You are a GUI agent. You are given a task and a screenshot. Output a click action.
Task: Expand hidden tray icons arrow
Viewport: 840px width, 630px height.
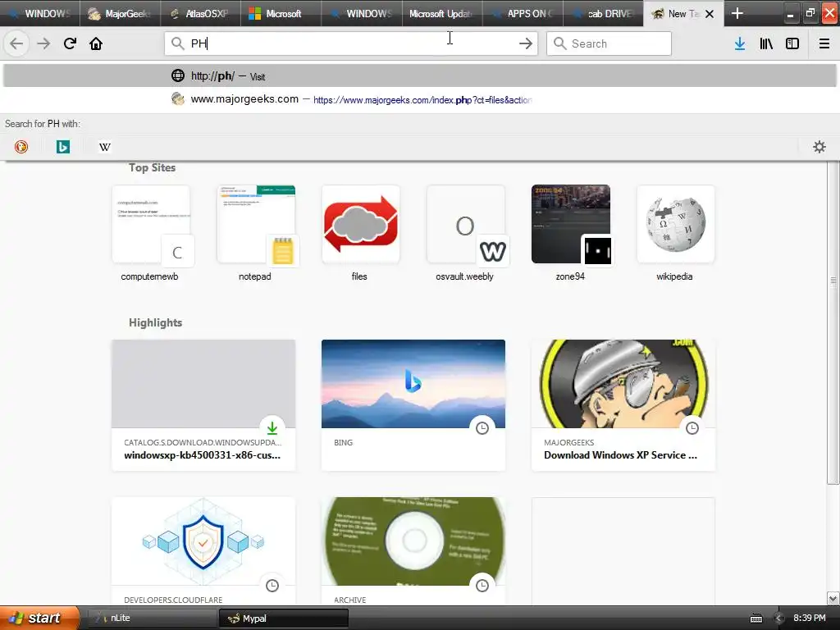click(778, 619)
